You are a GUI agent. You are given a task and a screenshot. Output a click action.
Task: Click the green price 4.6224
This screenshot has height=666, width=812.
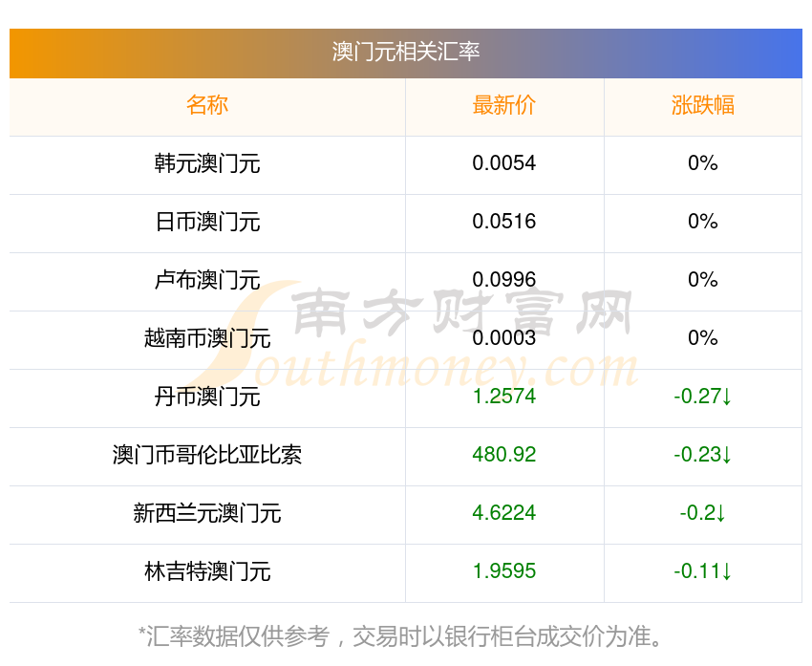(x=503, y=513)
